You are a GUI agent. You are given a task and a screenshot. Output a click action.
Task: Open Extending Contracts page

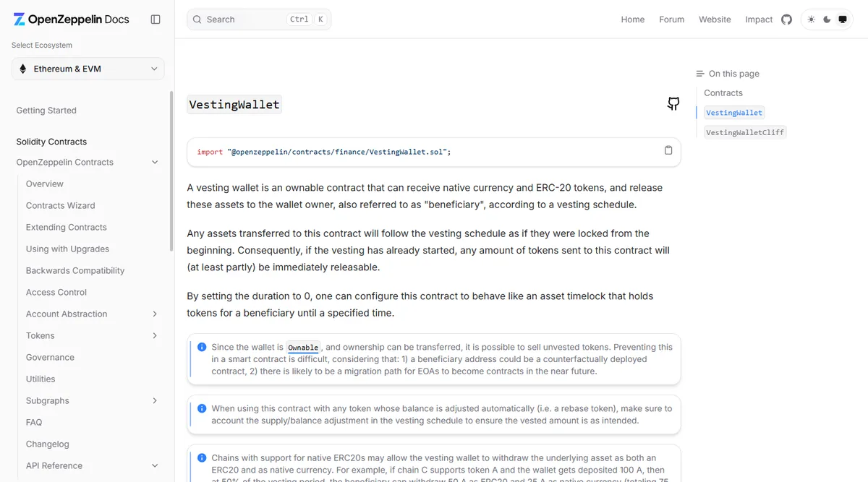pyautogui.click(x=67, y=228)
